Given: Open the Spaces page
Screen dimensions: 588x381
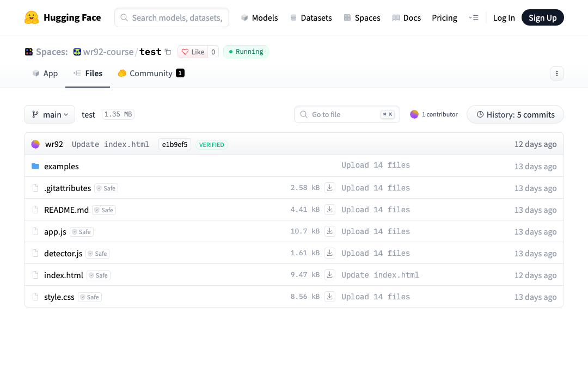Looking at the screenshot, I should tap(362, 17).
